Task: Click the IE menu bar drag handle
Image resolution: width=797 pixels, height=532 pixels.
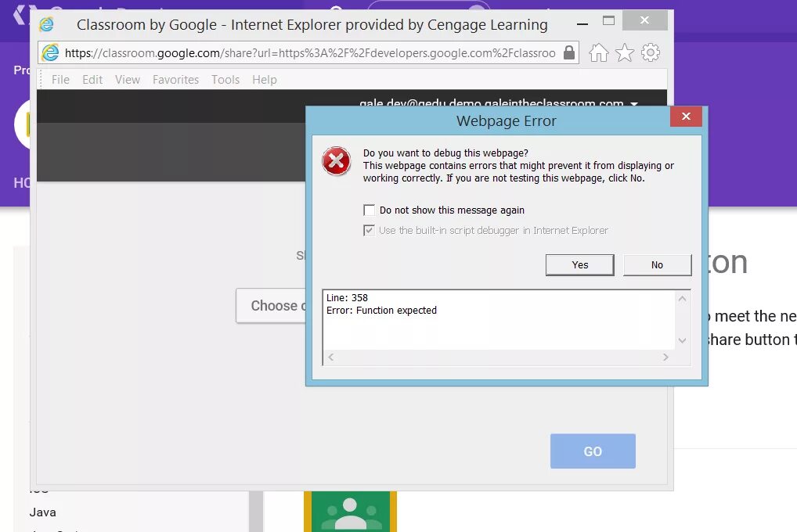Action: tap(41, 79)
